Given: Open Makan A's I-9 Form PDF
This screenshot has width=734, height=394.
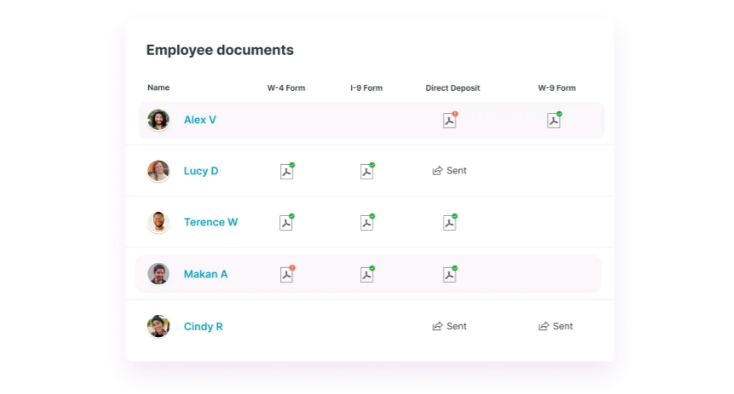Looking at the screenshot, I should pyautogui.click(x=367, y=274).
